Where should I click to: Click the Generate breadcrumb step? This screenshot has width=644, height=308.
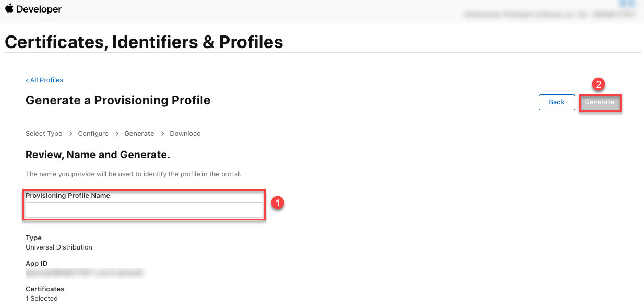coord(139,134)
